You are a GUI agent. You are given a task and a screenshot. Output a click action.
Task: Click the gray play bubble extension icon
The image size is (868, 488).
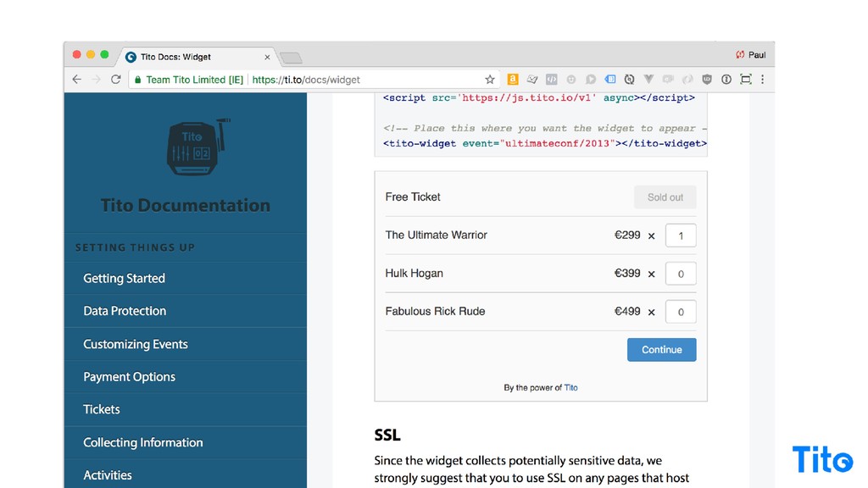click(x=591, y=80)
